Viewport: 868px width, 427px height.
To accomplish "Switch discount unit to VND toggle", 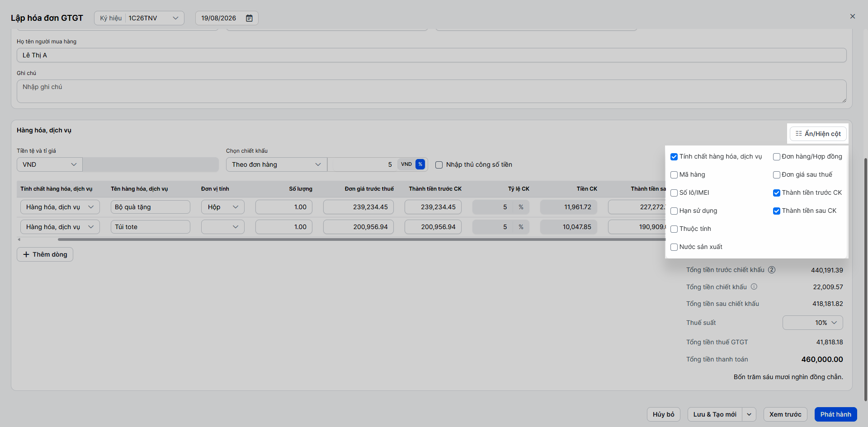I will pyautogui.click(x=406, y=164).
